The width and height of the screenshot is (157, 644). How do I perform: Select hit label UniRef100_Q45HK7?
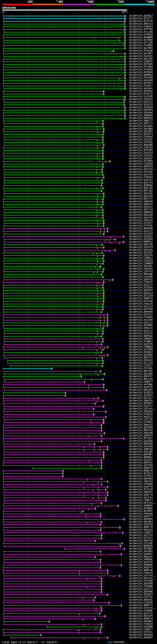tap(141, 554)
